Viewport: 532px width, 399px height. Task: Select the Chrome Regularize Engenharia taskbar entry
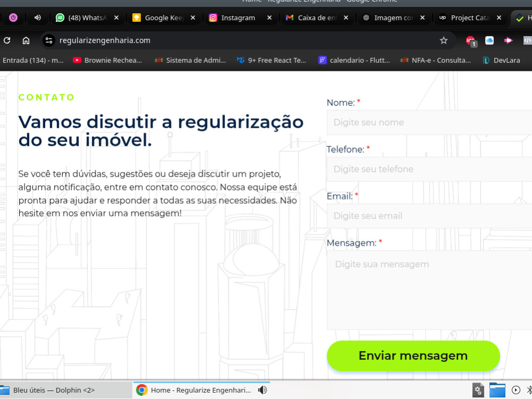tap(201, 390)
